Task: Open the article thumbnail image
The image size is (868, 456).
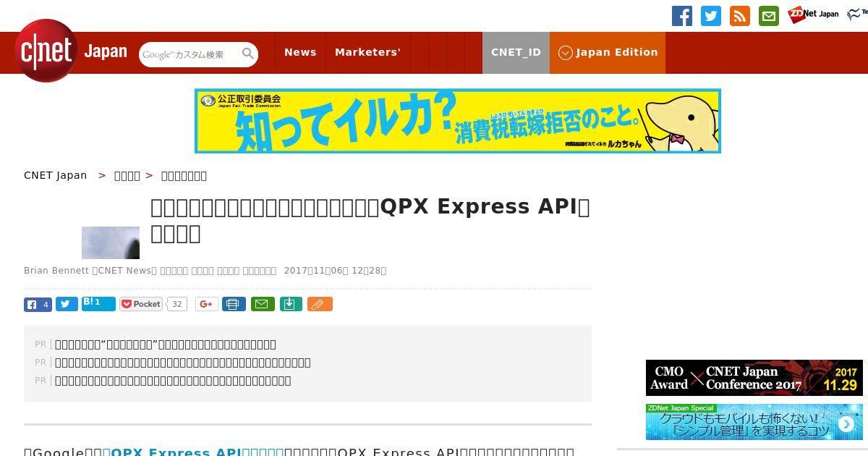Action: (x=111, y=242)
